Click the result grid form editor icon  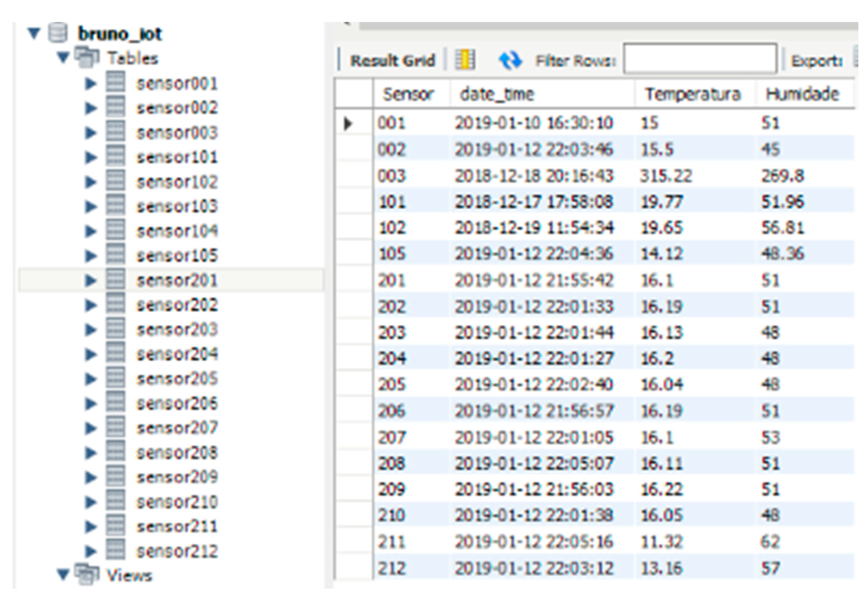(x=465, y=60)
